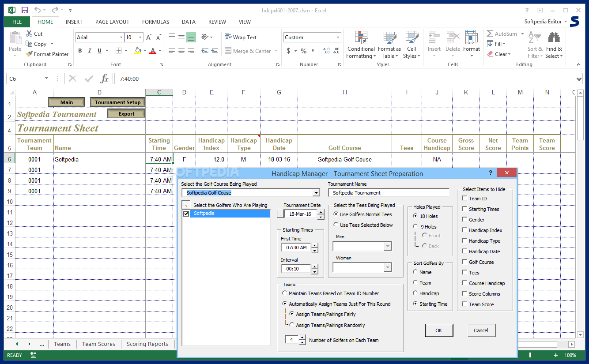Click the Insert Function fx icon
Screen dimensions: 589x364
(x=105, y=79)
